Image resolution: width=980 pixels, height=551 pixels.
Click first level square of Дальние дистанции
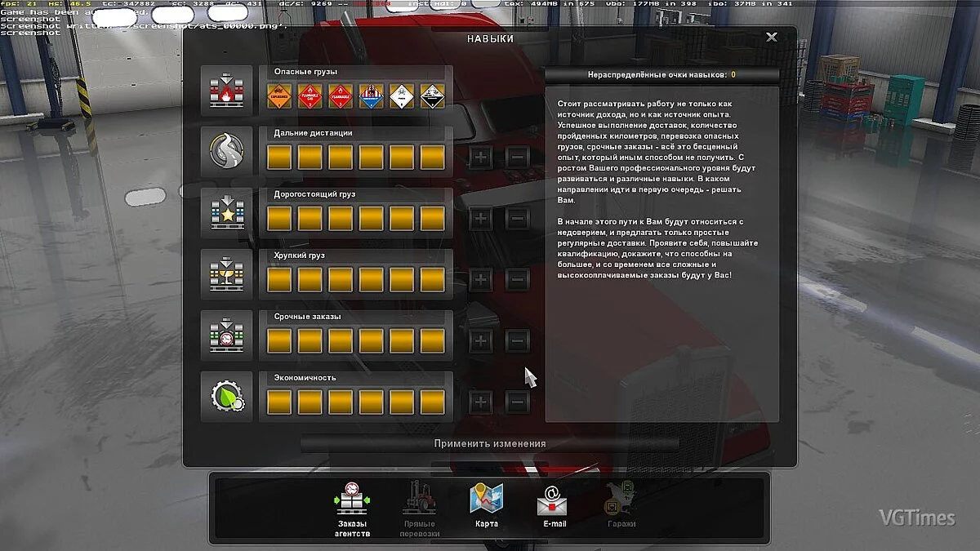279,158
